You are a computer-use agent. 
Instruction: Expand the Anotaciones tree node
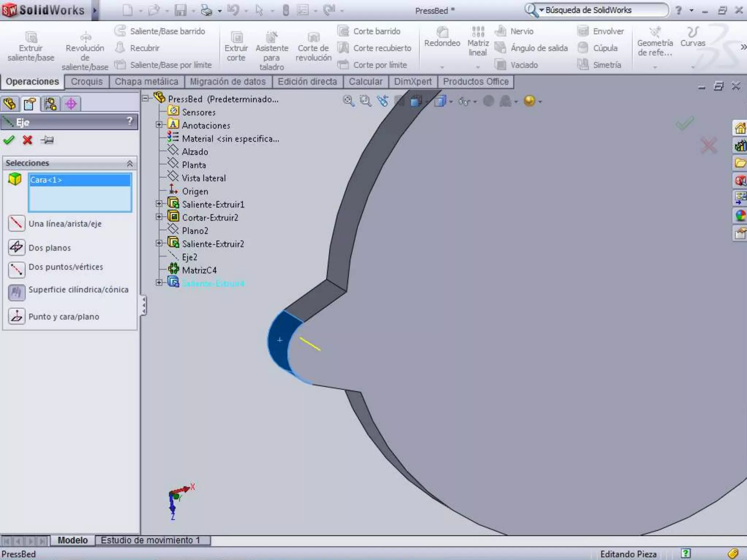click(159, 125)
